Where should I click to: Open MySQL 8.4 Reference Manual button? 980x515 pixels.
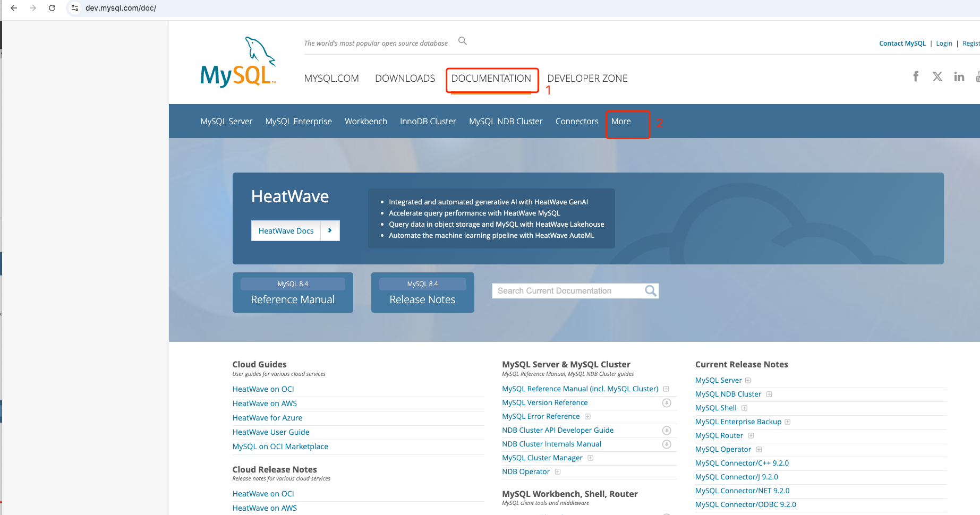[x=293, y=293]
